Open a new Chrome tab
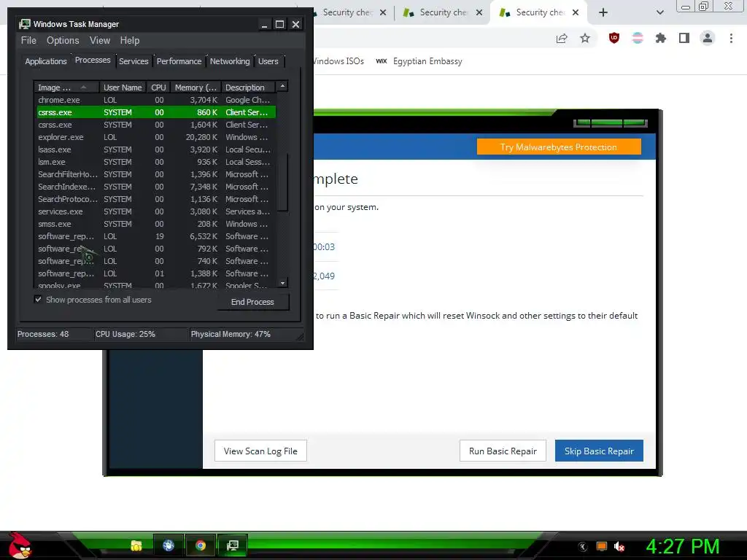This screenshot has height=560, width=747. point(603,12)
